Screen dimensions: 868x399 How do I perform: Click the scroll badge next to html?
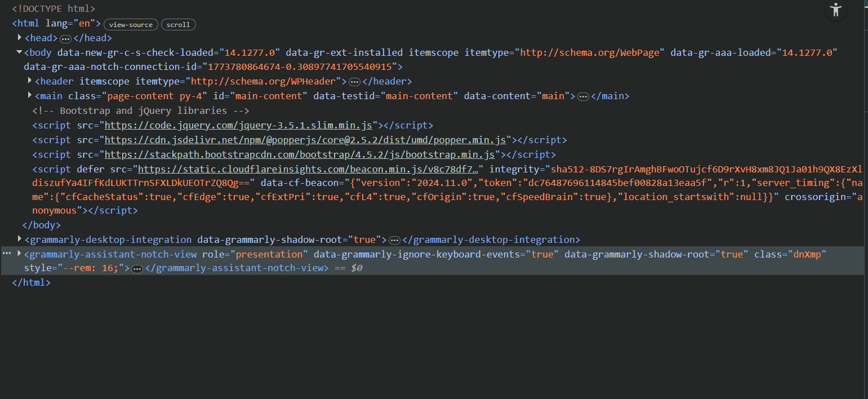(x=179, y=25)
